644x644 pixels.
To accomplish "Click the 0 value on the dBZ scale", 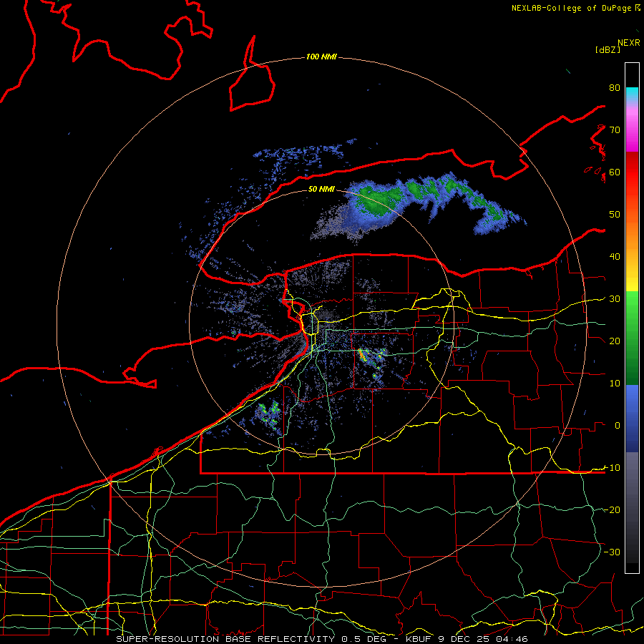I will (618, 426).
